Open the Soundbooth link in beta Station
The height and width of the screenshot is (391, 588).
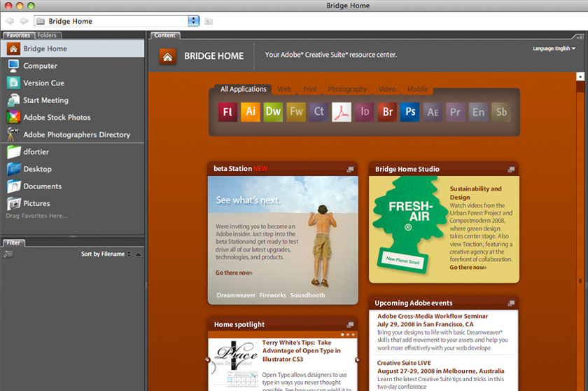pyautogui.click(x=307, y=295)
